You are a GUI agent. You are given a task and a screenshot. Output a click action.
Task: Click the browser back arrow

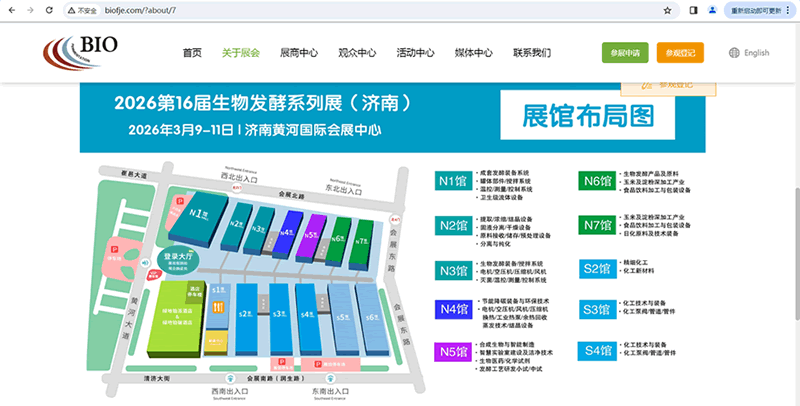pyautogui.click(x=11, y=10)
